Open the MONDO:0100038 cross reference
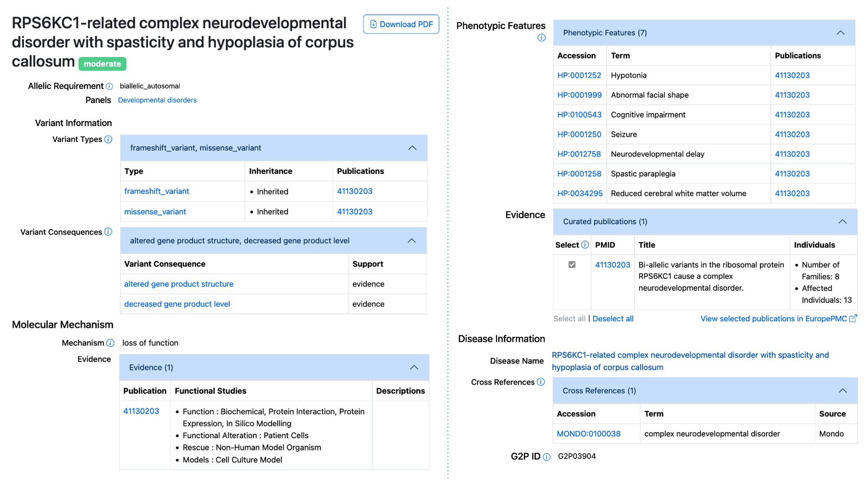Viewport: 868px width, 488px height. point(588,434)
